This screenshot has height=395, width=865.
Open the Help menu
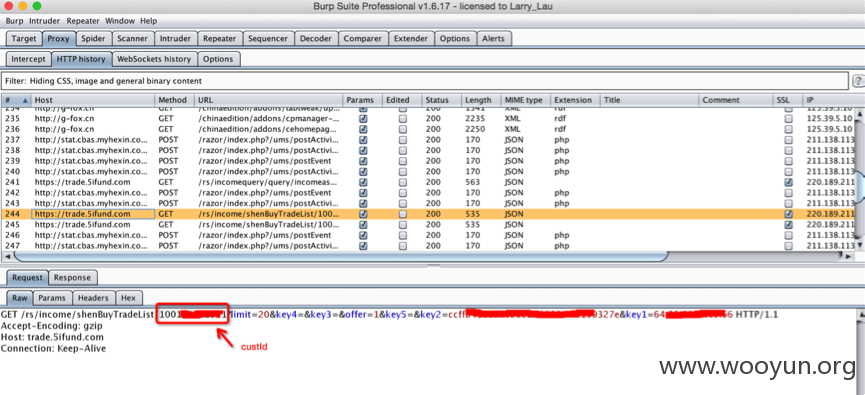coord(148,21)
